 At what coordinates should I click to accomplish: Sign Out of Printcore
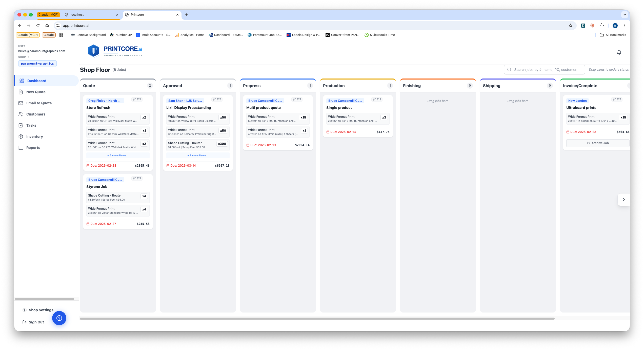pos(36,322)
